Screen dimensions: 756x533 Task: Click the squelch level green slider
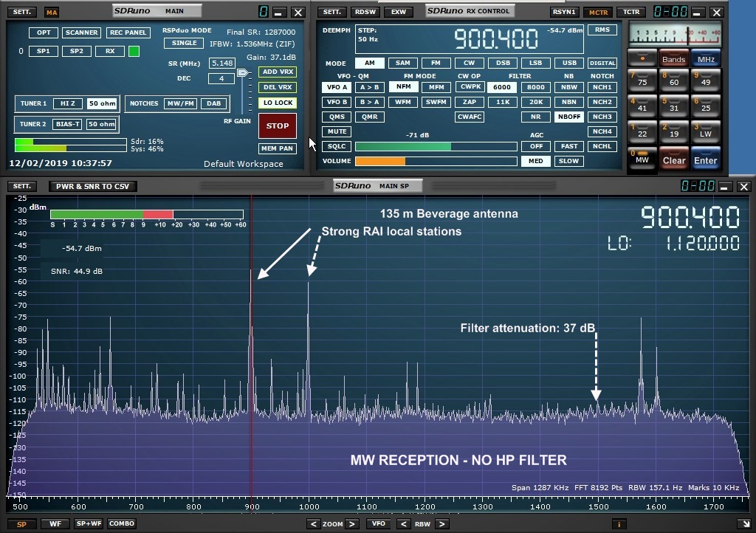pos(436,146)
